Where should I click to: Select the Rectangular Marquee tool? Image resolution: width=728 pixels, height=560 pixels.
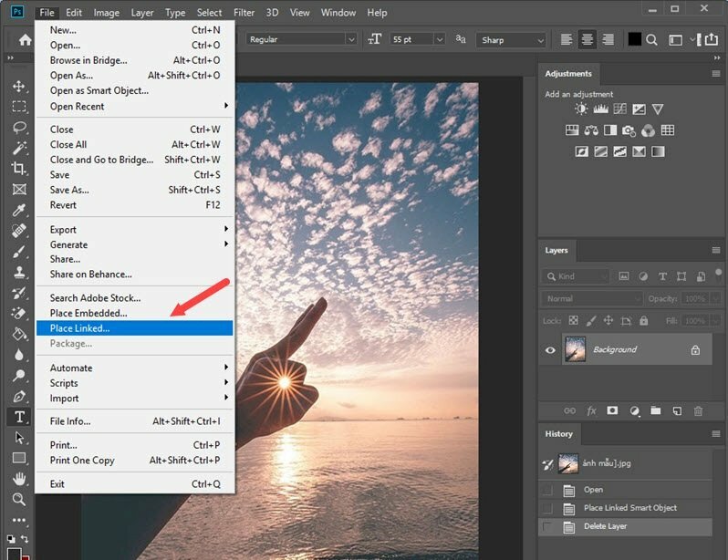[18, 107]
